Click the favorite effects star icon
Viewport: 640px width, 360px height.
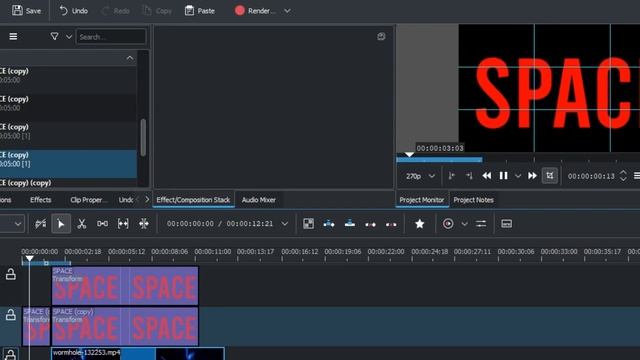(x=419, y=224)
